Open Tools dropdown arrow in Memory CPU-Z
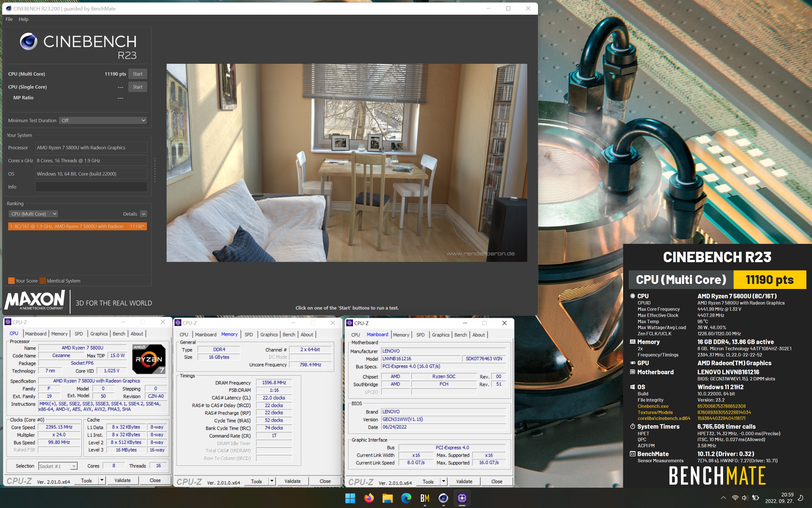812x508 pixels. pyautogui.click(x=272, y=481)
